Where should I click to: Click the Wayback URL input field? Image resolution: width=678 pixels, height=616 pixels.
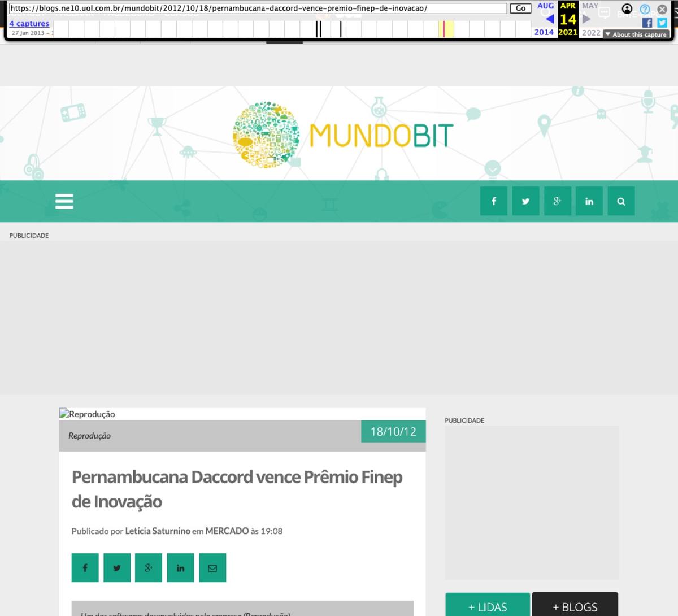coord(258,8)
